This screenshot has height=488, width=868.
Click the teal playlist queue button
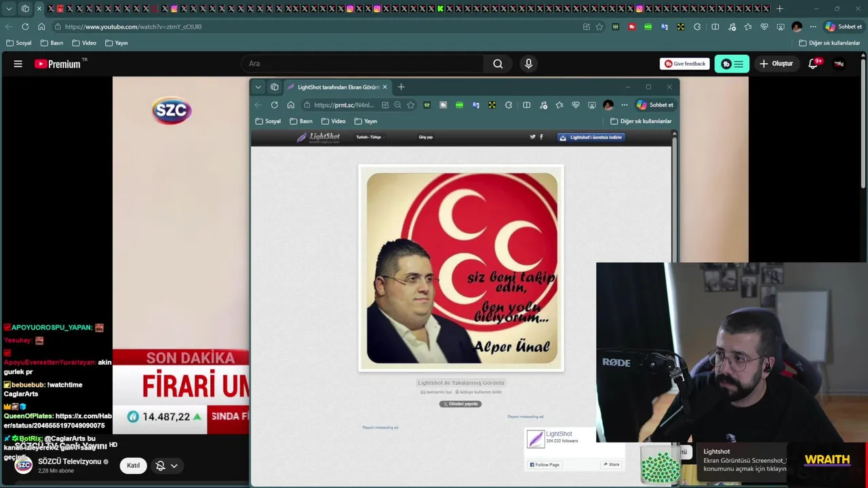pos(732,64)
